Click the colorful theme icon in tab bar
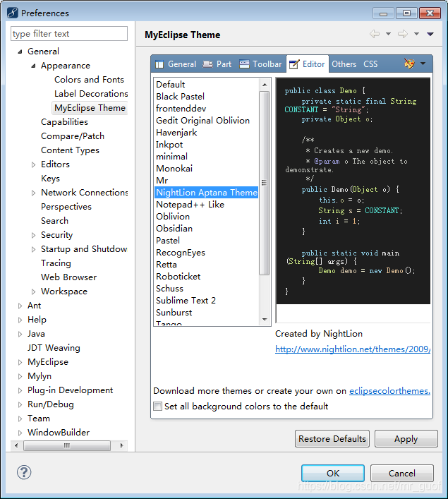 coord(409,64)
